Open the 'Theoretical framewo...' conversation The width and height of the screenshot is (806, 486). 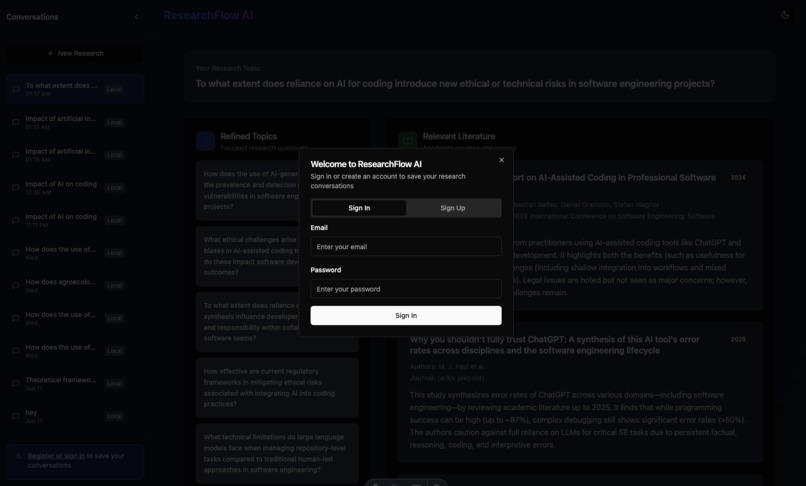(x=75, y=384)
